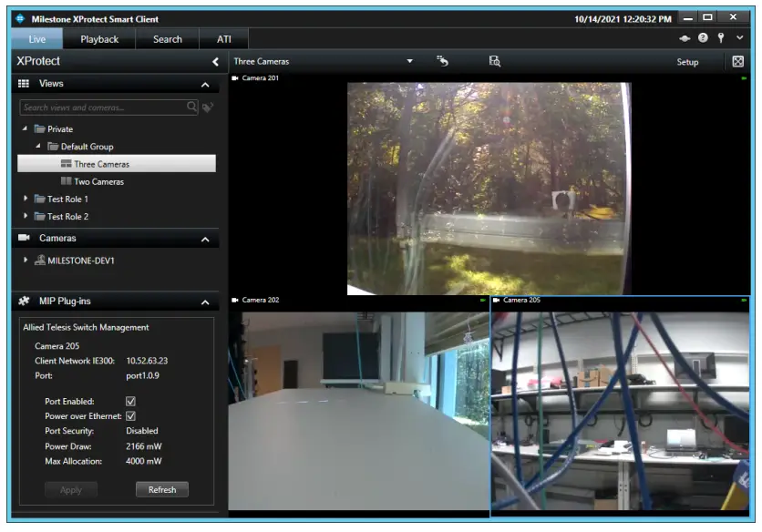The width and height of the screenshot is (762, 532).
Task: Click the Camera 201 title camera icon
Action: click(235, 78)
